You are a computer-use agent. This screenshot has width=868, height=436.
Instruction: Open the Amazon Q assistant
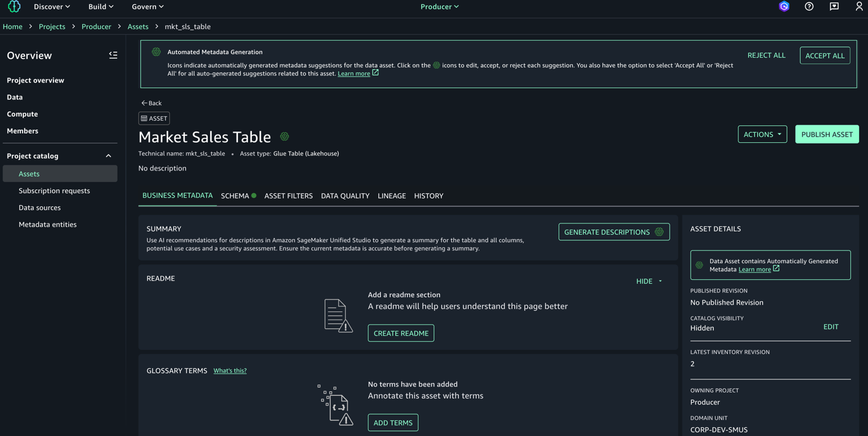tap(783, 6)
